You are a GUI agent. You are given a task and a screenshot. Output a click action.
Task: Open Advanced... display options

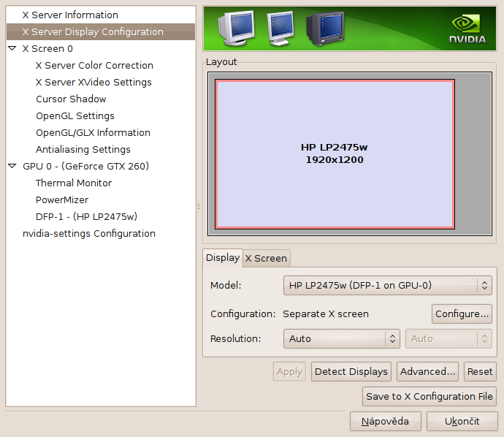(428, 371)
